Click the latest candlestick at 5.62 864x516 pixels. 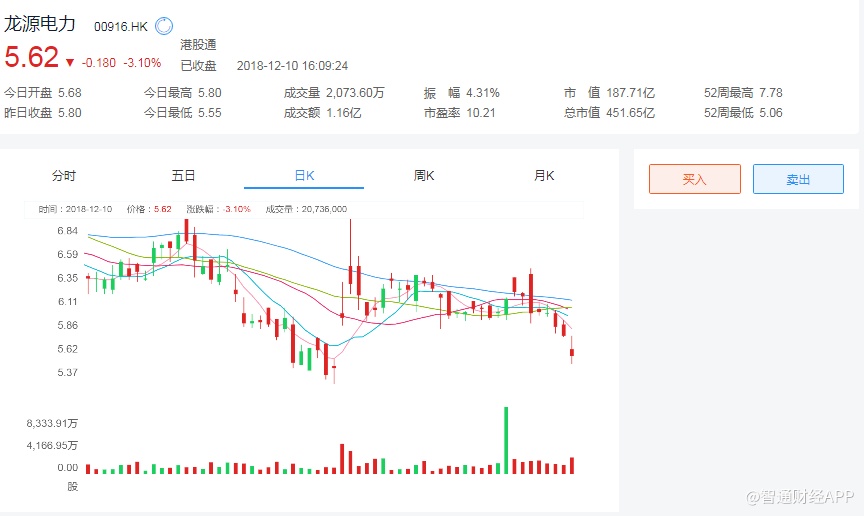[x=572, y=351]
